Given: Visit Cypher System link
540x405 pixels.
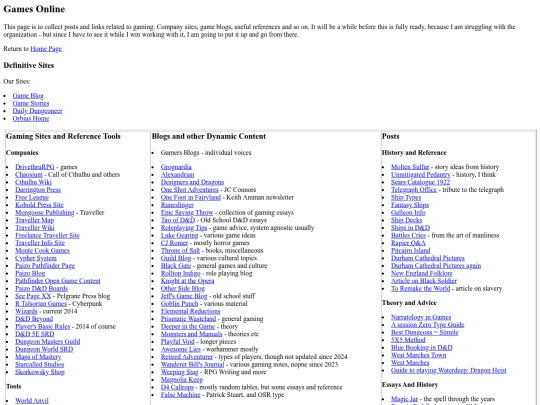Looking at the screenshot, I should tap(36, 258).
